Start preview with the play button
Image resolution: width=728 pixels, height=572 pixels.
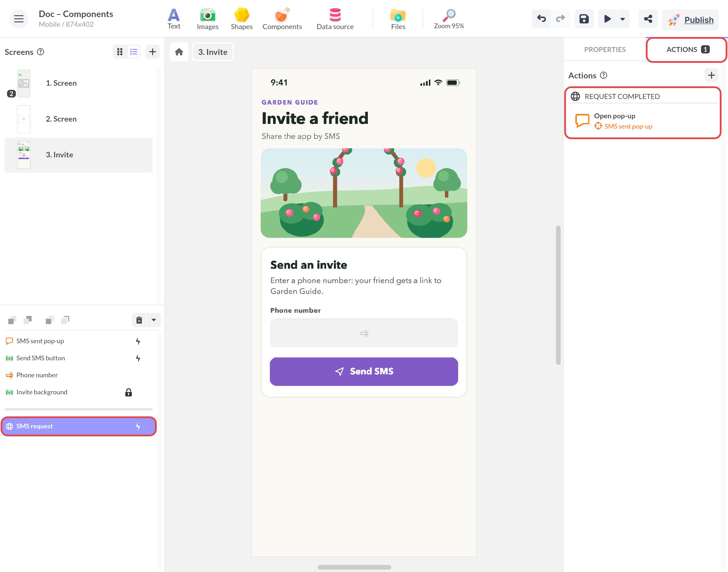(607, 19)
